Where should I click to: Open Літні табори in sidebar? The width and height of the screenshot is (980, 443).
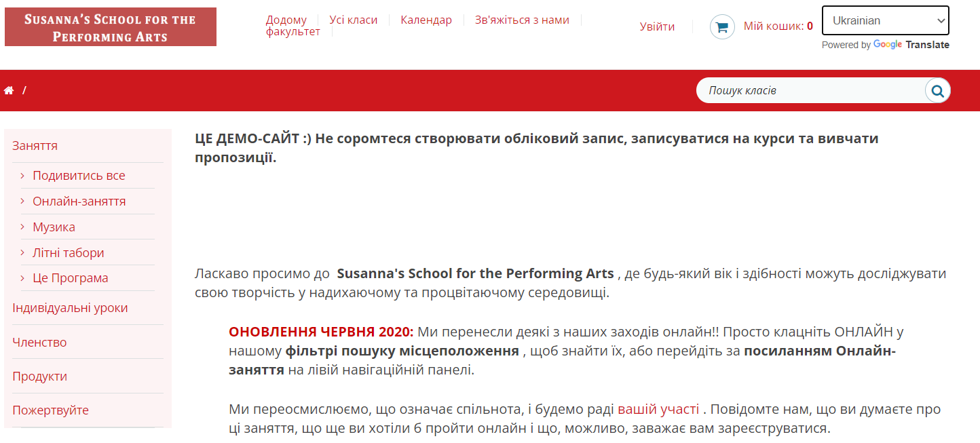tap(69, 253)
